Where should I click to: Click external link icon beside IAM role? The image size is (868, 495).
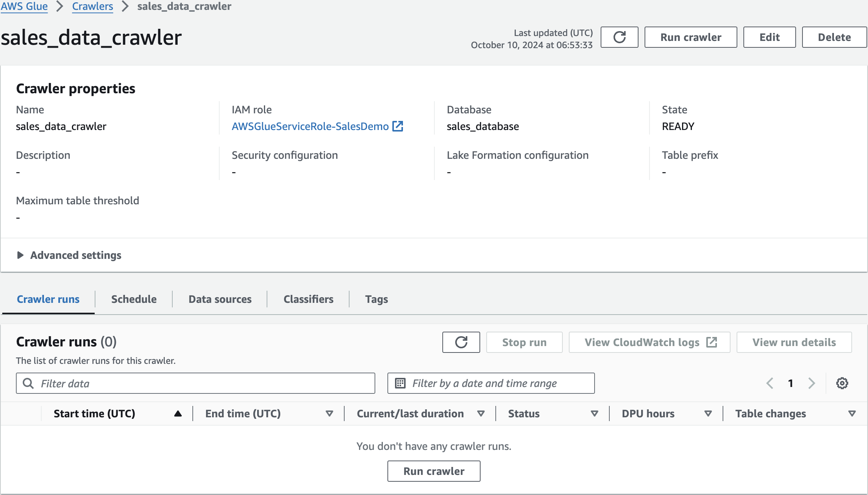click(398, 126)
